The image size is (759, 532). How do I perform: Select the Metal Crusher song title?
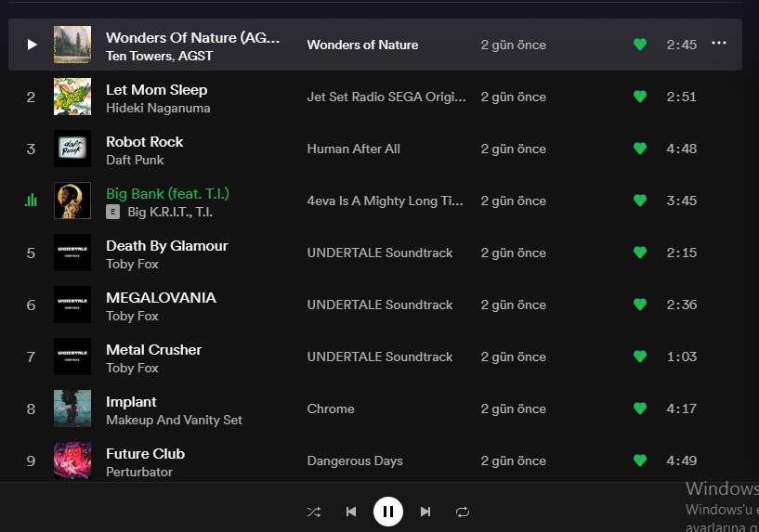pyautogui.click(x=153, y=350)
